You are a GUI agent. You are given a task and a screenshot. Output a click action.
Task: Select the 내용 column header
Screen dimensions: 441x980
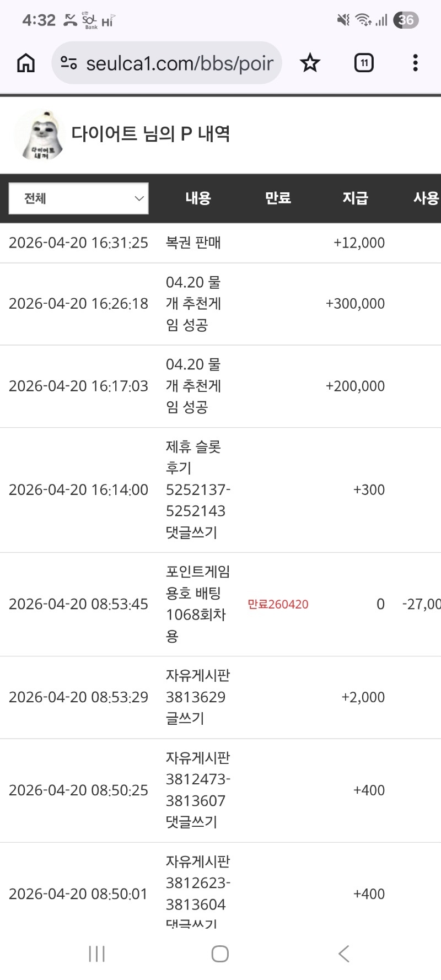pos(198,198)
